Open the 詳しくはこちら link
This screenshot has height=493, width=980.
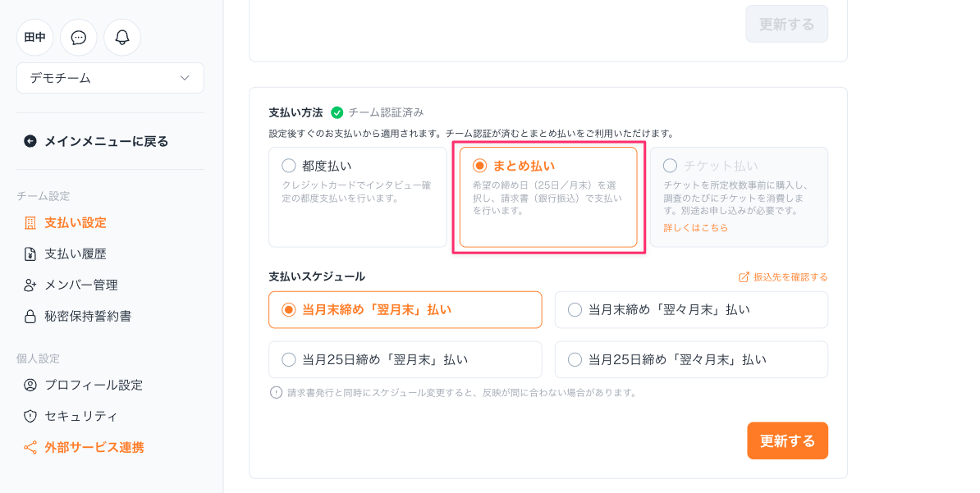(x=696, y=228)
